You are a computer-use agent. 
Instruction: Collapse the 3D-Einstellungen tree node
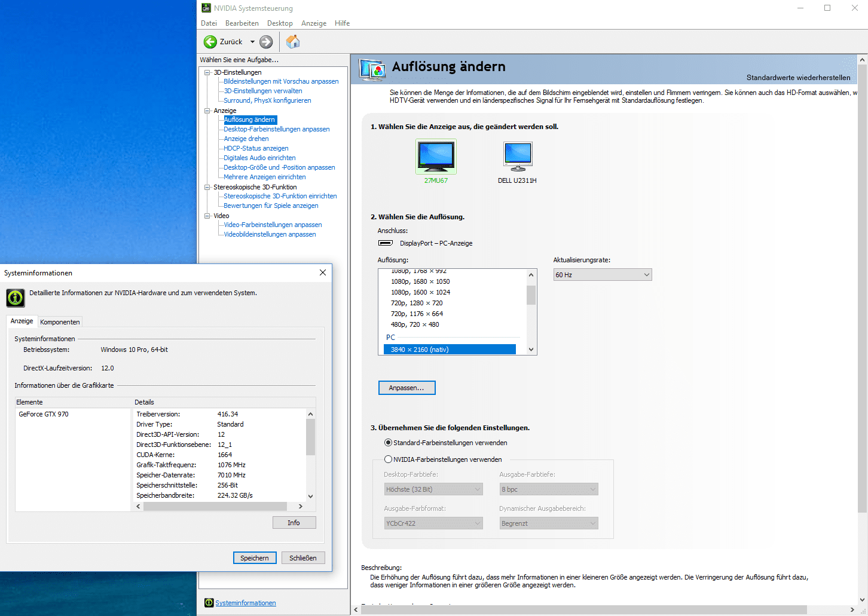207,72
